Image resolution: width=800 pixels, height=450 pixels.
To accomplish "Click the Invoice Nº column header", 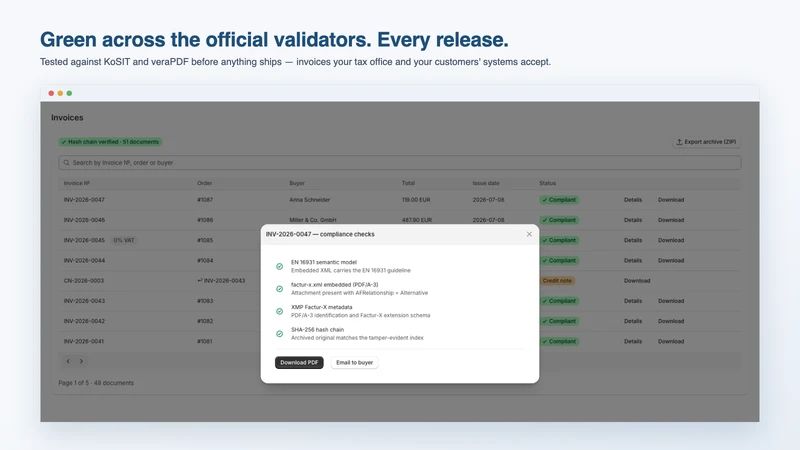I will click(x=77, y=183).
